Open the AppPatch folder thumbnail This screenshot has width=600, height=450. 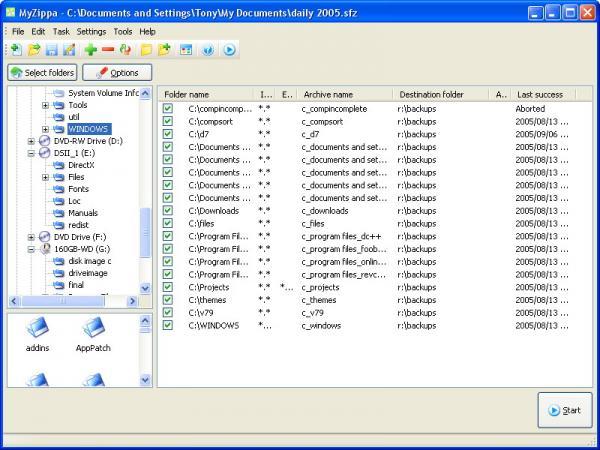coord(93,328)
